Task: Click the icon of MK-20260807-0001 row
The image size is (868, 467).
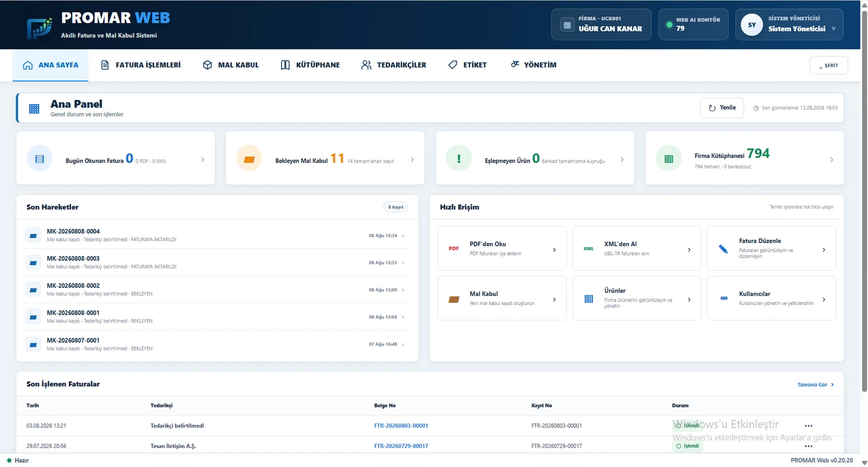Action: 33,344
